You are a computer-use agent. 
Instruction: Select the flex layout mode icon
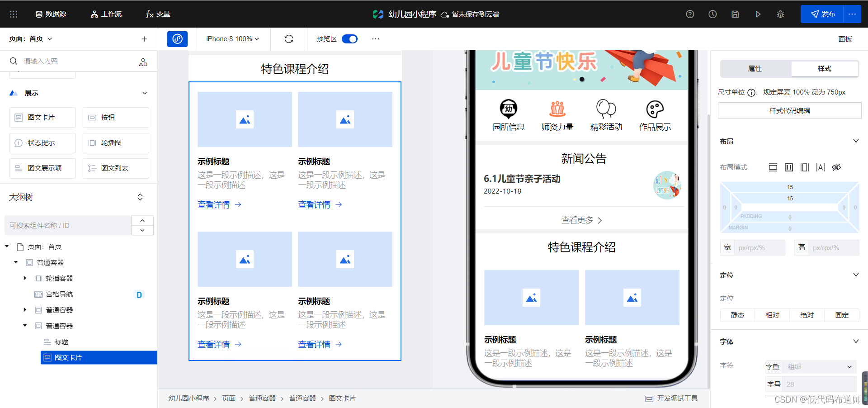click(x=805, y=167)
